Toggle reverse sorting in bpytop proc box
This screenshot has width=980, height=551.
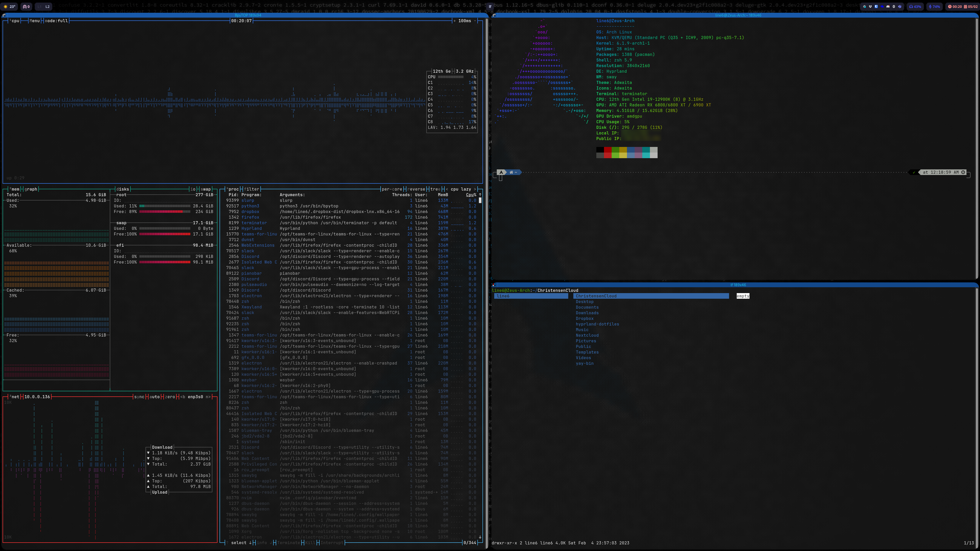416,189
